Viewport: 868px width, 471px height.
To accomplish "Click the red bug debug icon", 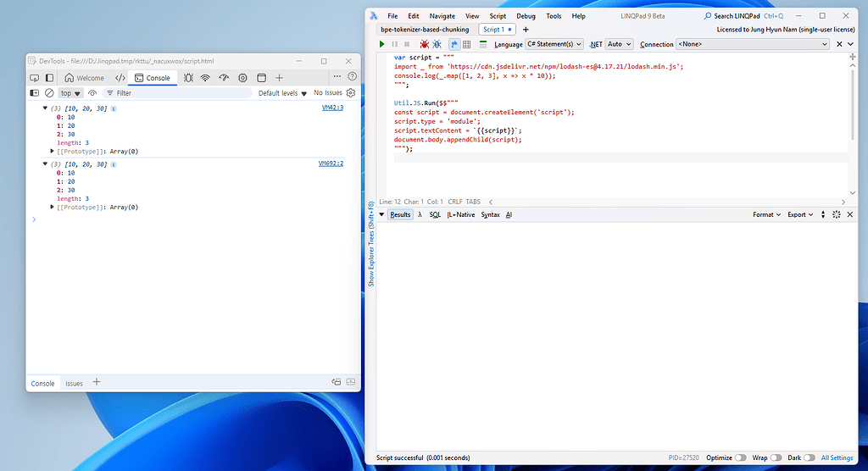I will [x=424, y=44].
